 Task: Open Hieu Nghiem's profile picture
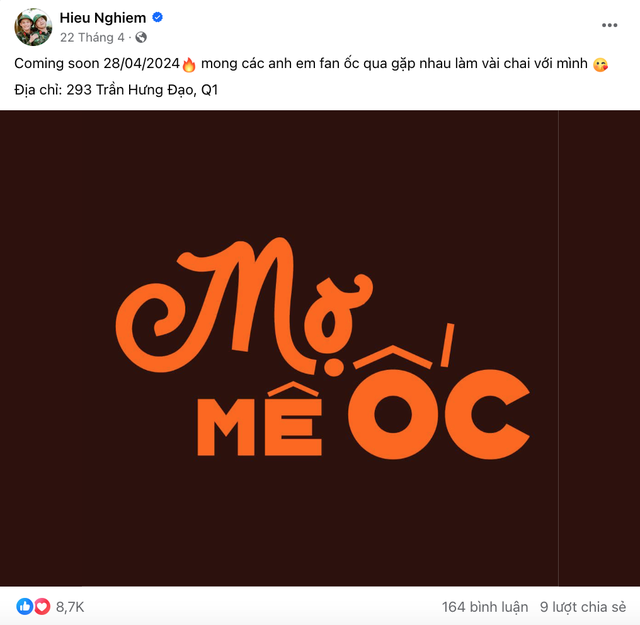tap(34, 27)
